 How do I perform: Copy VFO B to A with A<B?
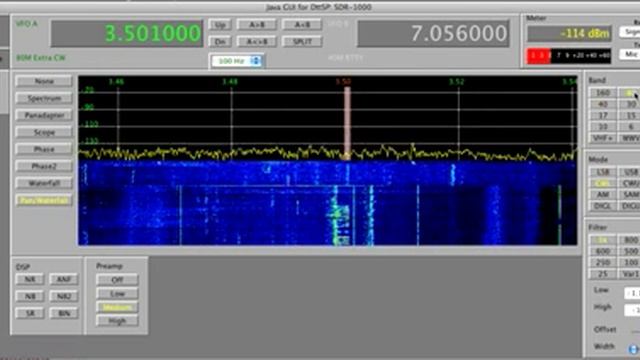pyautogui.click(x=302, y=25)
